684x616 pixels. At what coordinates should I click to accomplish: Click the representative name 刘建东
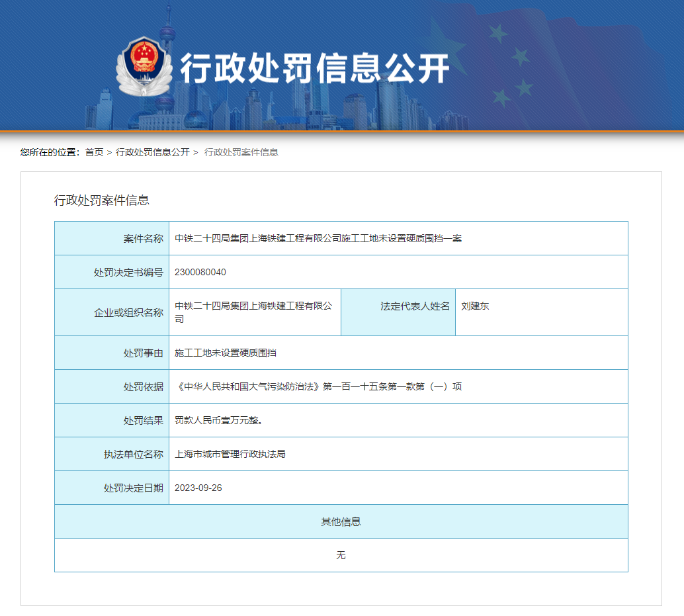click(x=475, y=306)
